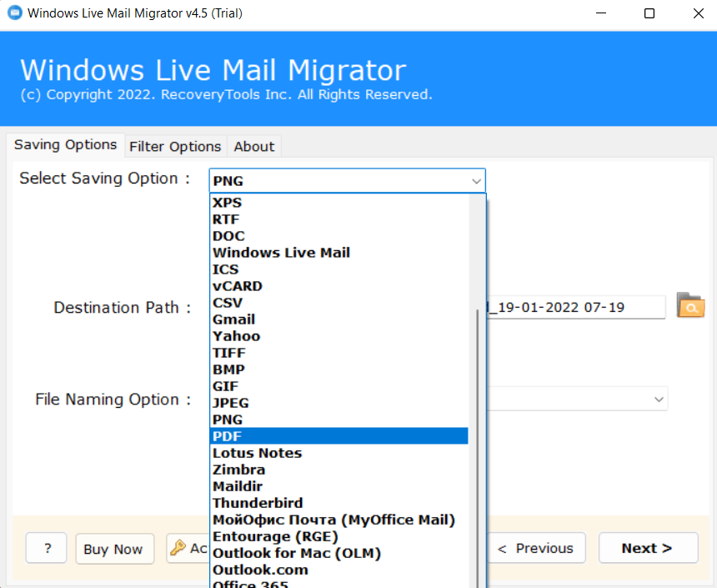Choose Entourage (RGE) from the list

click(x=339, y=536)
